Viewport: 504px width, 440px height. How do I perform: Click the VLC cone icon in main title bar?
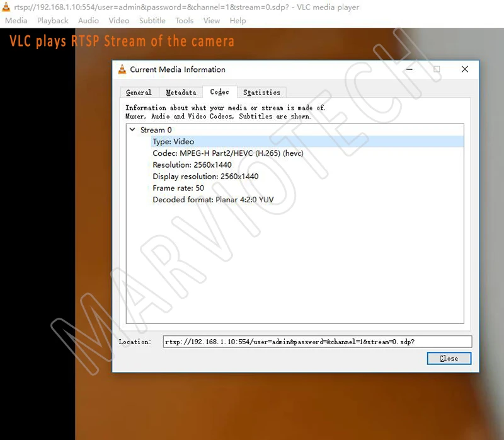click(6, 7)
